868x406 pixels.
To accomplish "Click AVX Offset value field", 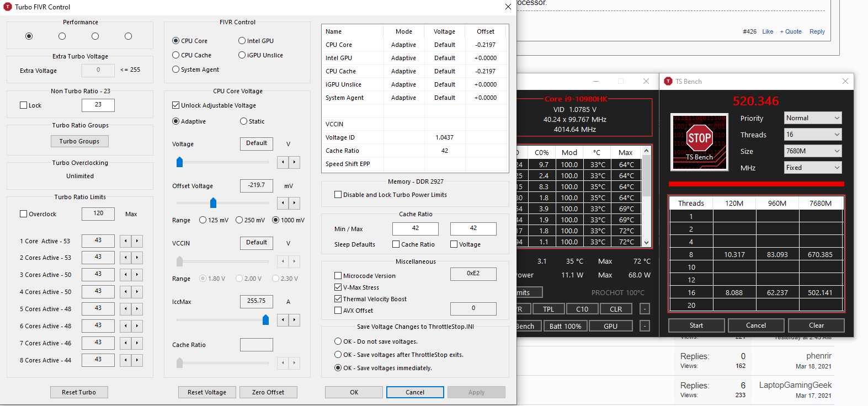I will [473, 308].
